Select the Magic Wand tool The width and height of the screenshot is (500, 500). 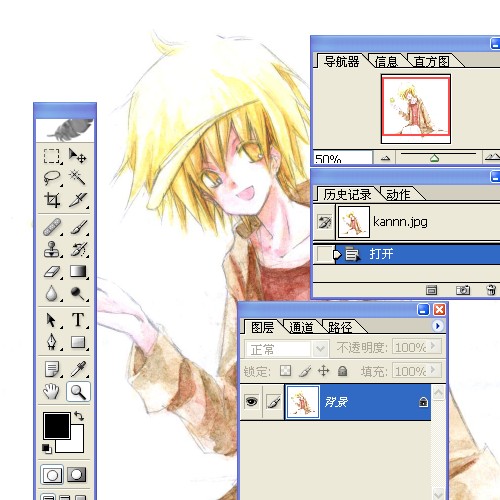click(x=78, y=177)
